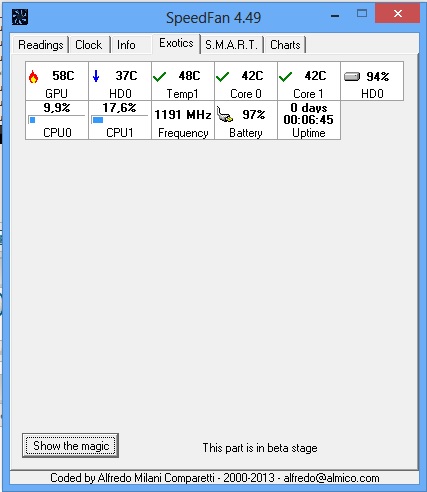Viewport: 427px width, 492px height.
Task: Click the Battery plug icon
Action: pos(225,114)
